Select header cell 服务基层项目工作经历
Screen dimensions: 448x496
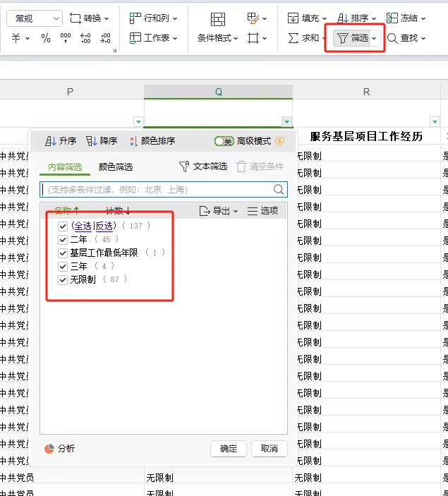(366, 136)
